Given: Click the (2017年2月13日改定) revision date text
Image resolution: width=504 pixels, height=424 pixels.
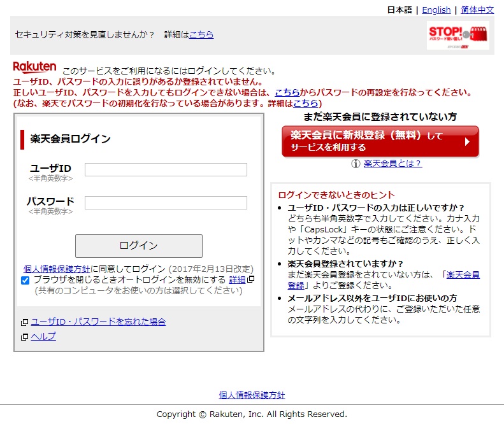Looking at the screenshot, I should 211,269.
